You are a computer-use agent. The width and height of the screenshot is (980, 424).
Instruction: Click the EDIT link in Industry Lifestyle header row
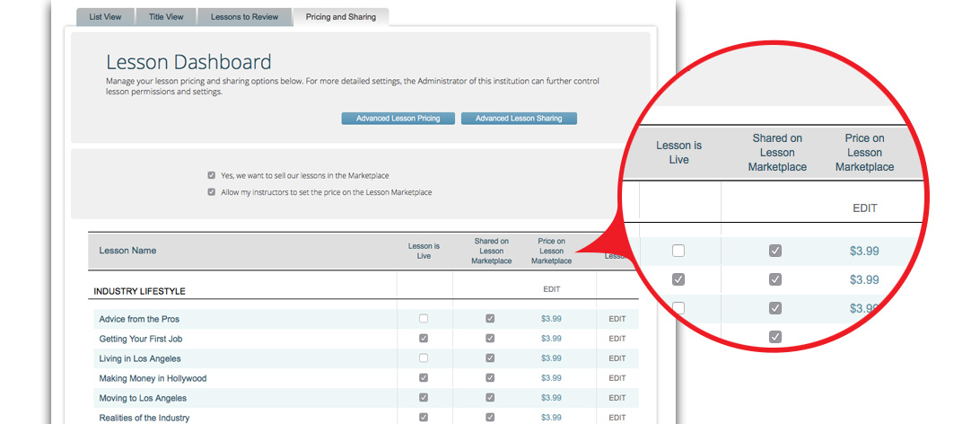tap(551, 289)
